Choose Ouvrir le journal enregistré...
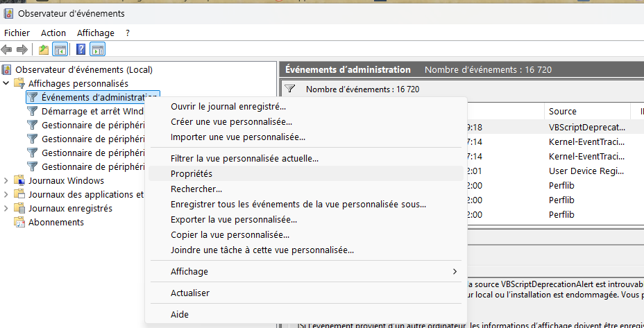The width and height of the screenshot is (644, 328). [307, 107]
